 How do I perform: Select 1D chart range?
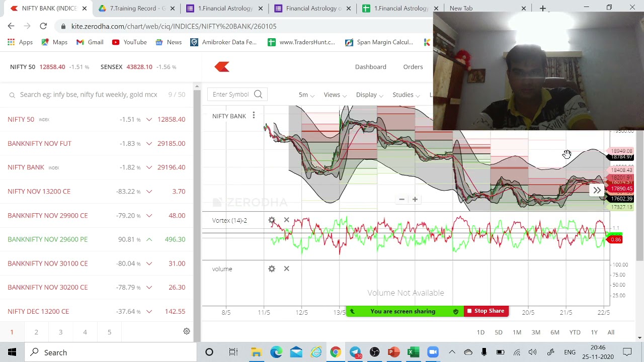coord(480,332)
